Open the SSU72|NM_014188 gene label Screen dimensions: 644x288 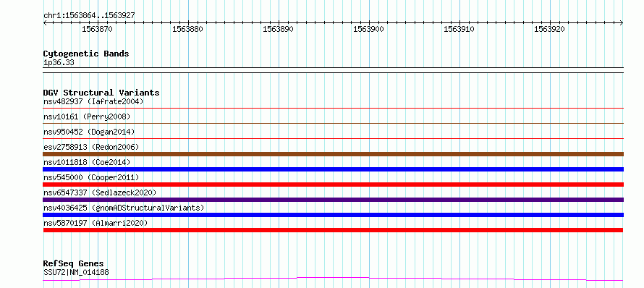[x=76, y=272]
